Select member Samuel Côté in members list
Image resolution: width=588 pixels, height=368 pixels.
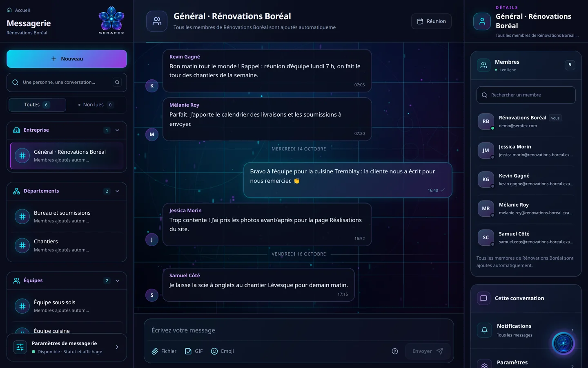point(526,238)
